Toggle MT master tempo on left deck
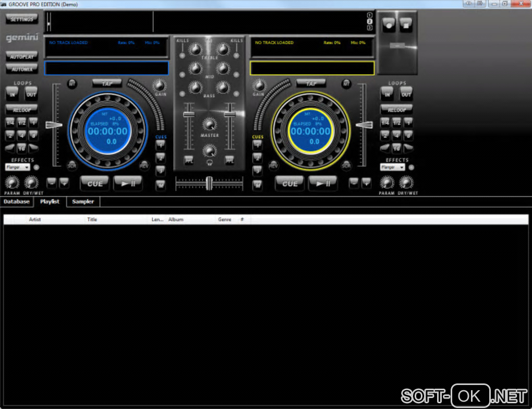532x409 pixels. (x=72, y=83)
